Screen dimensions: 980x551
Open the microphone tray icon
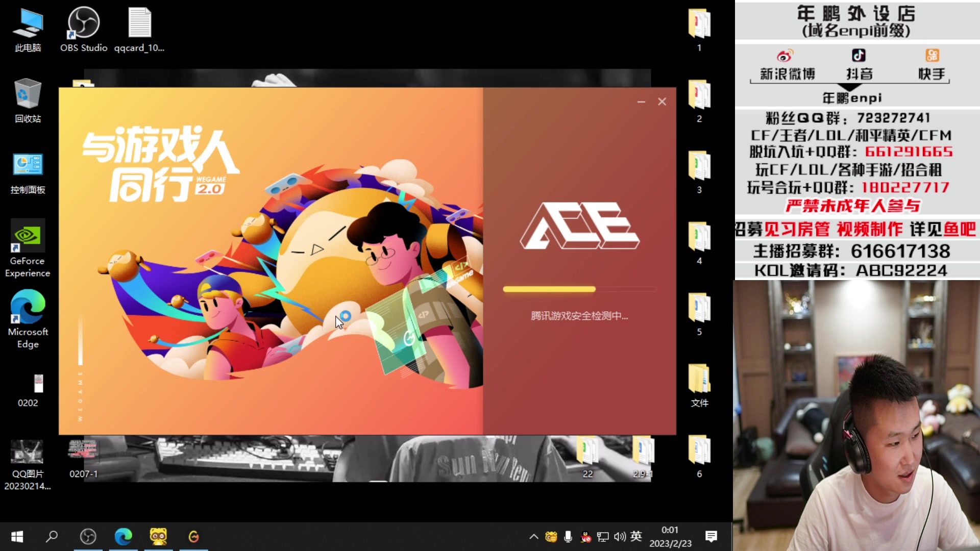568,537
